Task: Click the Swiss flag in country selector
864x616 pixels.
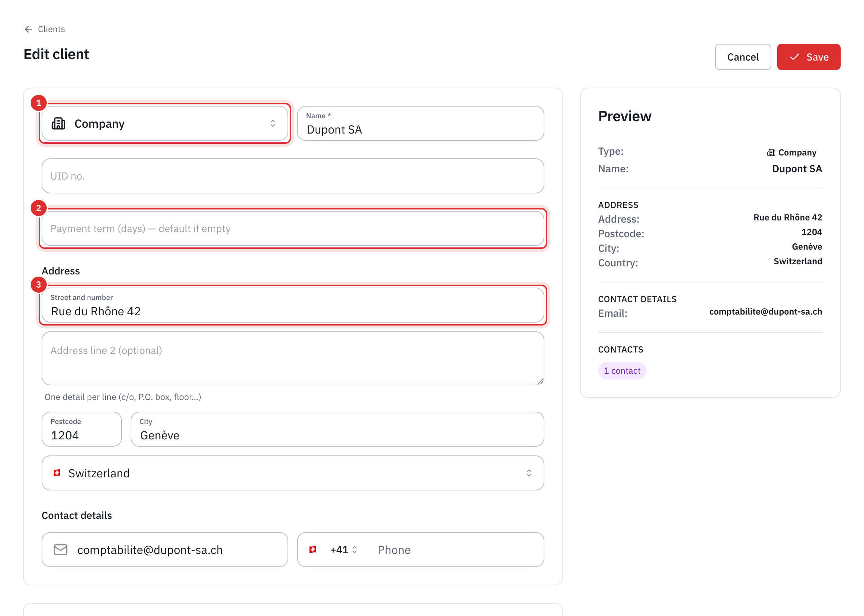Action: 57,473
